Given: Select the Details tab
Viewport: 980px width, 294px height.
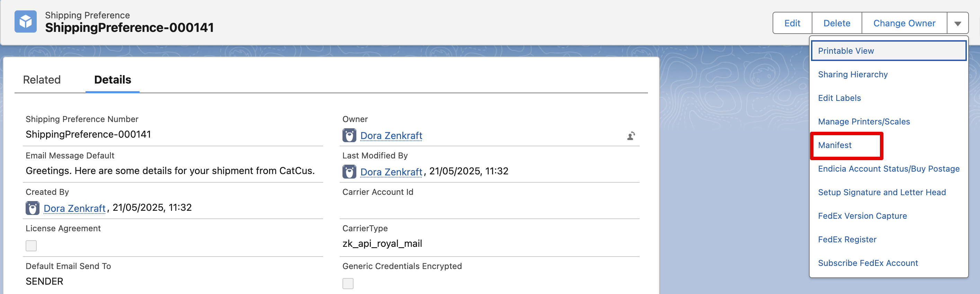Looking at the screenshot, I should tap(112, 80).
